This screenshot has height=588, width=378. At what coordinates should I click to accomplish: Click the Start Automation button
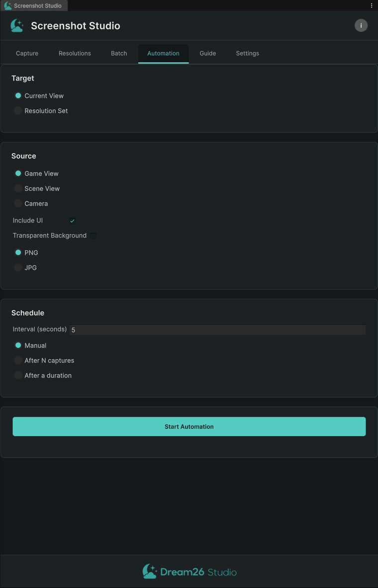coord(189,426)
